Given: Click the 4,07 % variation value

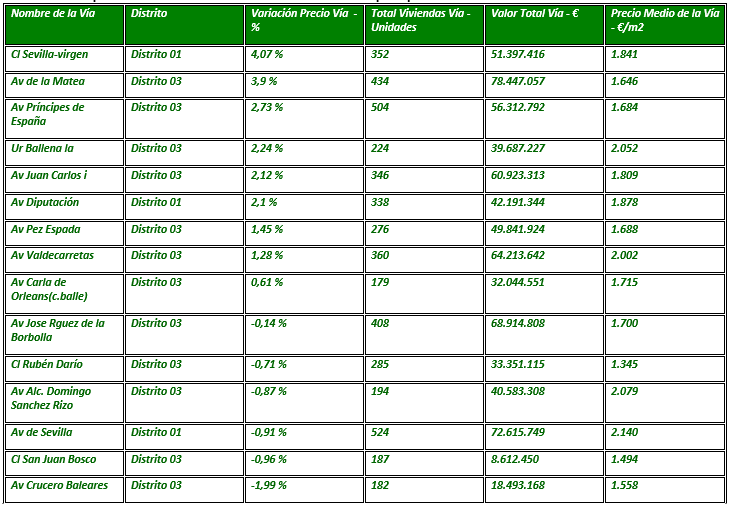Looking at the screenshot, I should [x=267, y=54].
